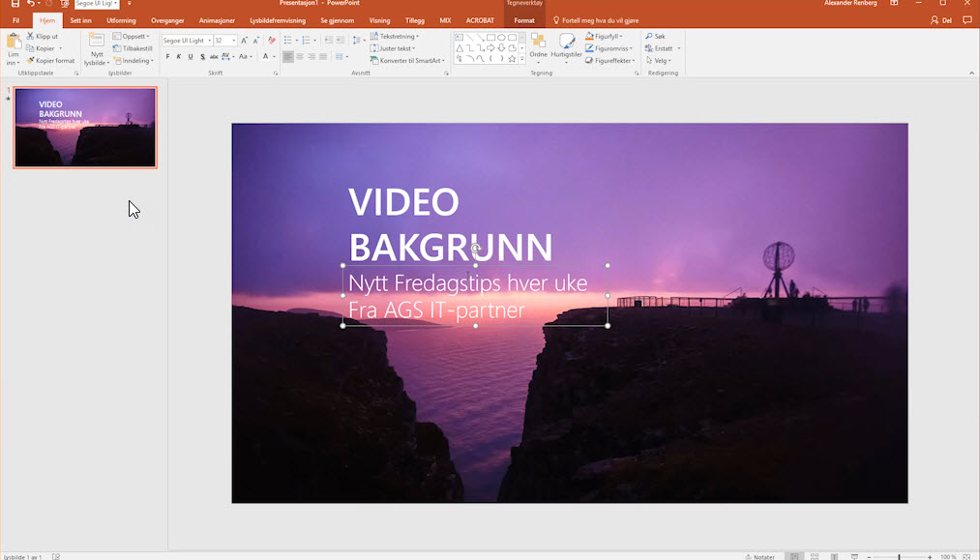Click Søk search button in Redigering
Screen dimensions: 980x560
pyautogui.click(x=655, y=36)
